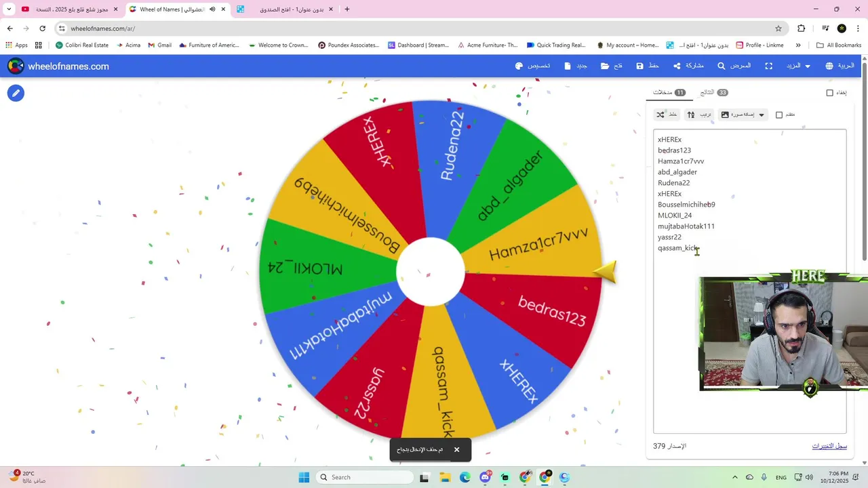Open the All Bookmarks folder
Viewport: 868px width, 488px height.
tap(839, 45)
